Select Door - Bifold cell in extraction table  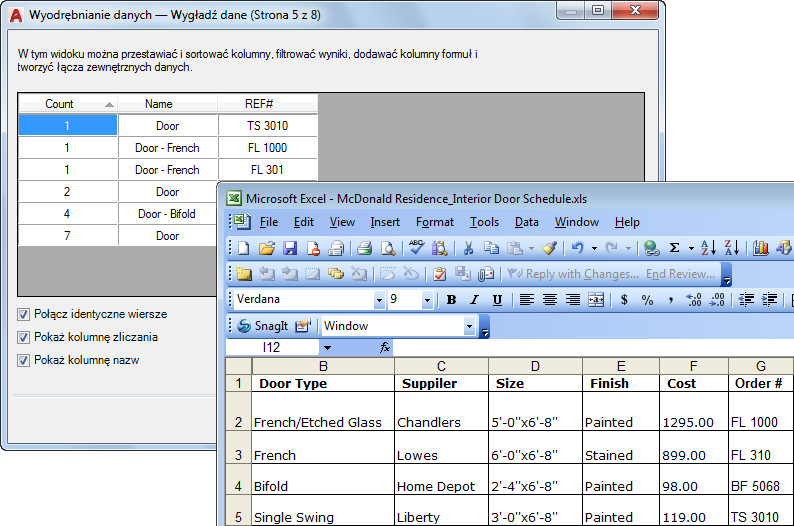tap(168, 214)
